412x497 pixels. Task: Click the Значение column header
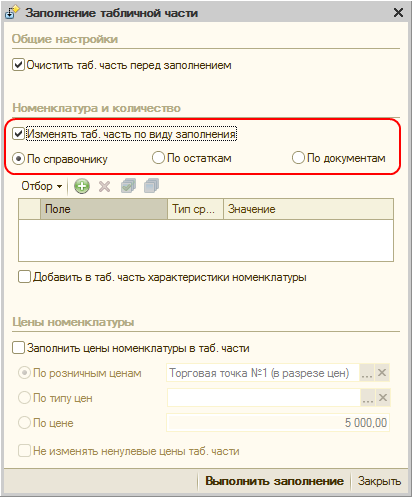point(308,209)
